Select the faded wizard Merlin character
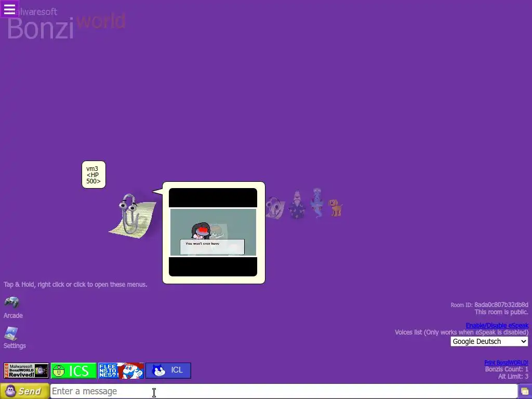 pyautogui.click(x=297, y=204)
